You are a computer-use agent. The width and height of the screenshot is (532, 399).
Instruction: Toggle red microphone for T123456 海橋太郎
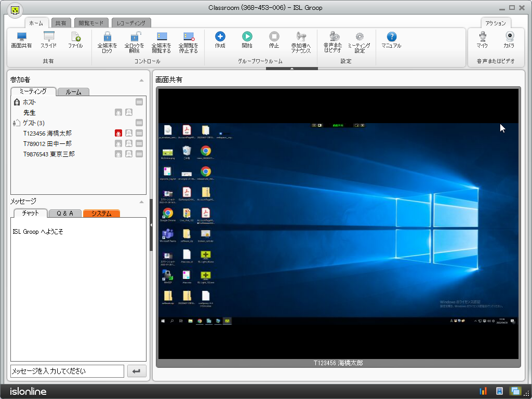[x=118, y=134]
